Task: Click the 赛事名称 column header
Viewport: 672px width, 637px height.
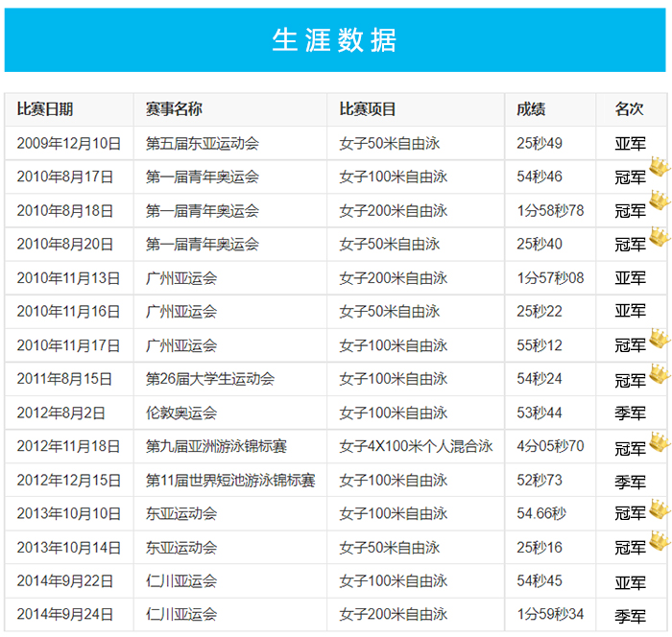Action: tap(174, 110)
